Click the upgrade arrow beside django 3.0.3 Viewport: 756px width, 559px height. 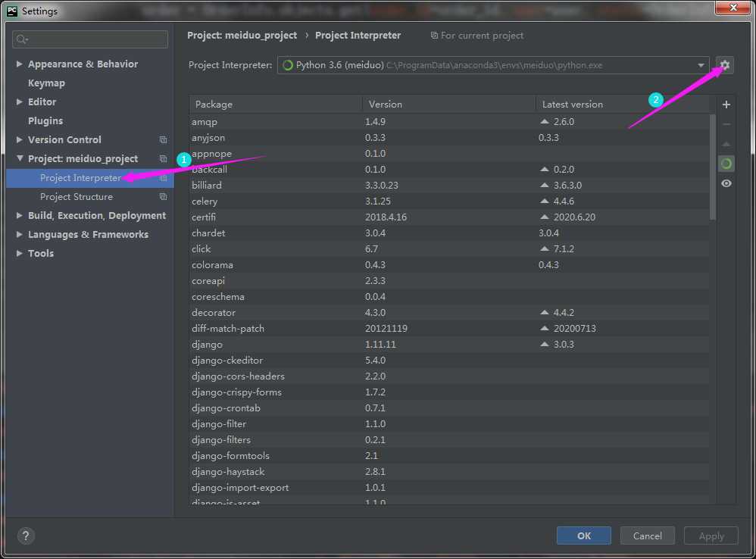(x=545, y=344)
